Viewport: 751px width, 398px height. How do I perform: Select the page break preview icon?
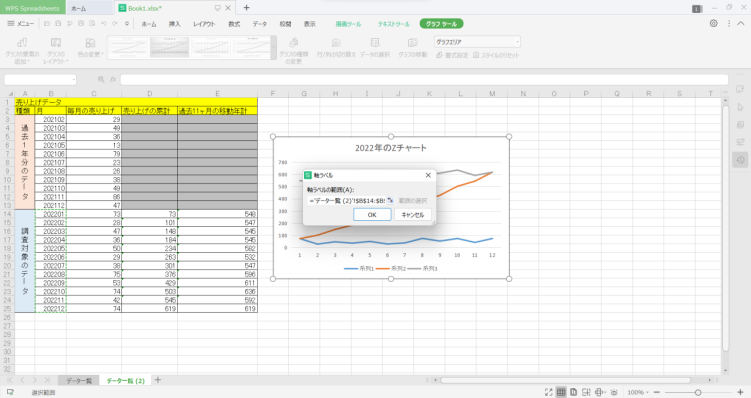pos(586,392)
